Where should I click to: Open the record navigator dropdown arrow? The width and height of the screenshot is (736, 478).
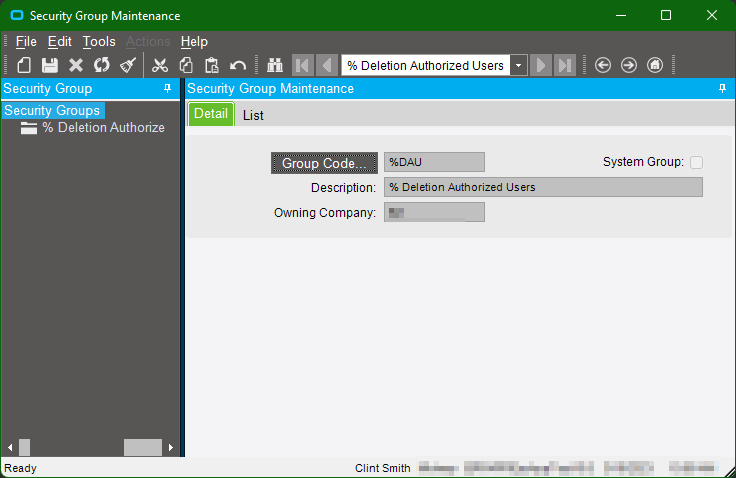tap(519, 65)
